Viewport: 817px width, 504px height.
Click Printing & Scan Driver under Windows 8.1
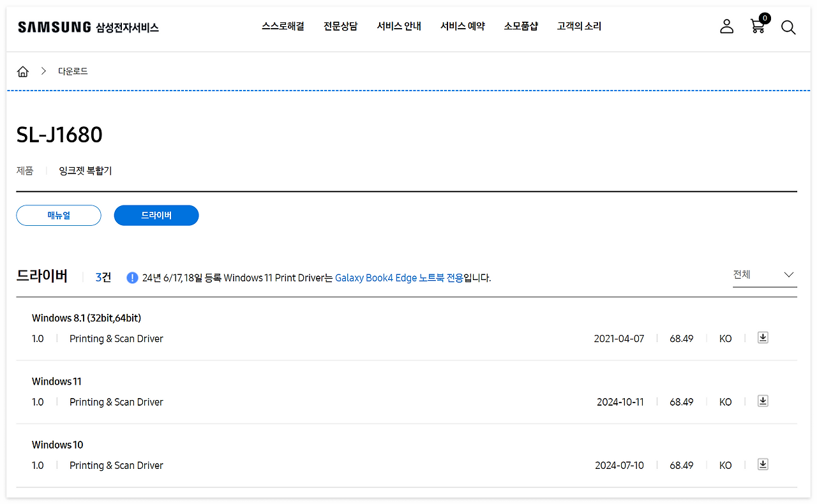click(116, 339)
